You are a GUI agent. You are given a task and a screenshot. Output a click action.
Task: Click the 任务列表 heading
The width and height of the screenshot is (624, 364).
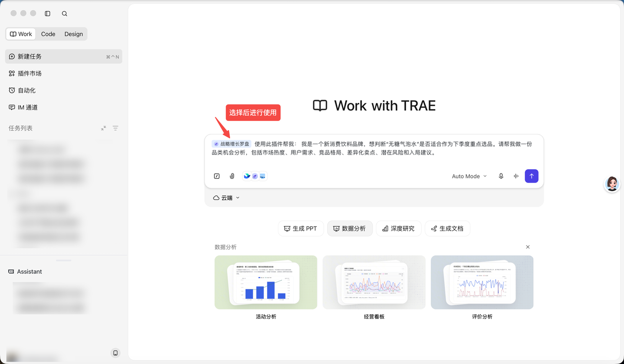click(x=20, y=128)
